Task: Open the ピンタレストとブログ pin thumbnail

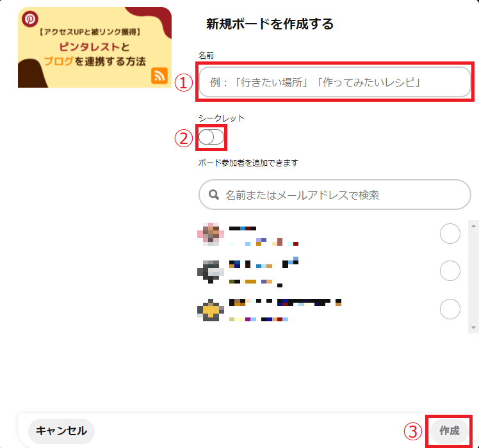Action: point(95,47)
